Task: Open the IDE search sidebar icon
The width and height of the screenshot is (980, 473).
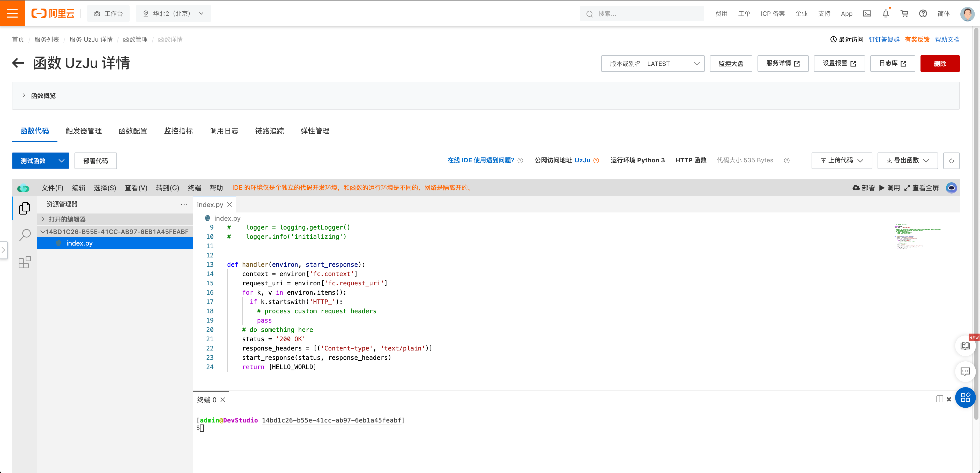Action: click(25, 235)
